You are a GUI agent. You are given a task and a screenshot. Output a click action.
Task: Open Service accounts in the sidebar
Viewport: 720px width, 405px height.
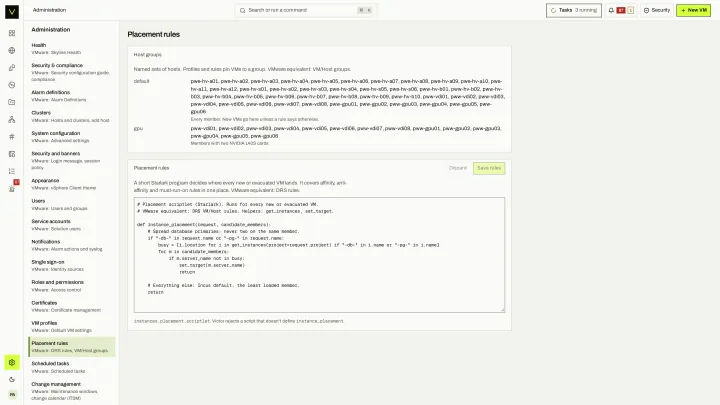pyautogui.click(x=71, y=225)
